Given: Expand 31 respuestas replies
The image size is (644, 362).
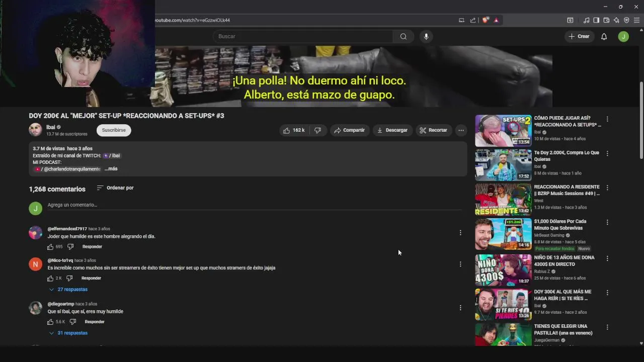Looking at the screenshot, I should (68, 333).
